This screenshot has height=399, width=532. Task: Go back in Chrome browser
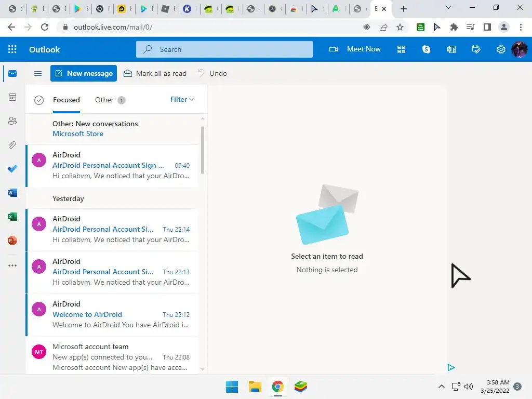click(x=11, y=27)
